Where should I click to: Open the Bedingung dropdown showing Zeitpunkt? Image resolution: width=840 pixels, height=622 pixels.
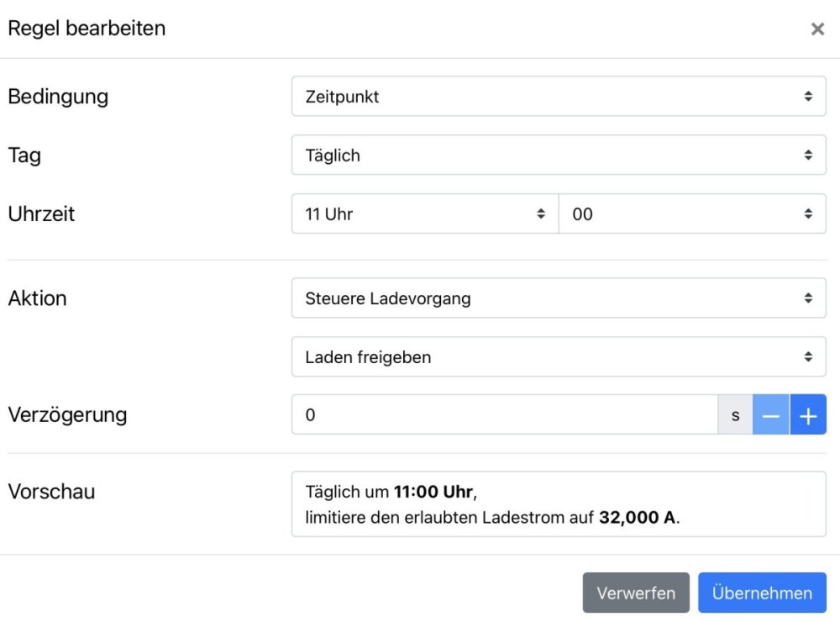[559, 97]
